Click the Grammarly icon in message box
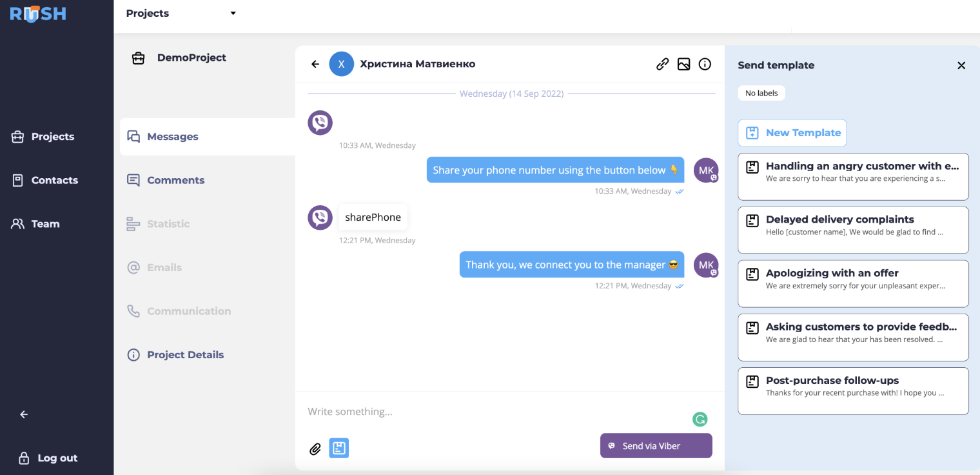The width and height of the screenshot is (980, 475). 700,419
